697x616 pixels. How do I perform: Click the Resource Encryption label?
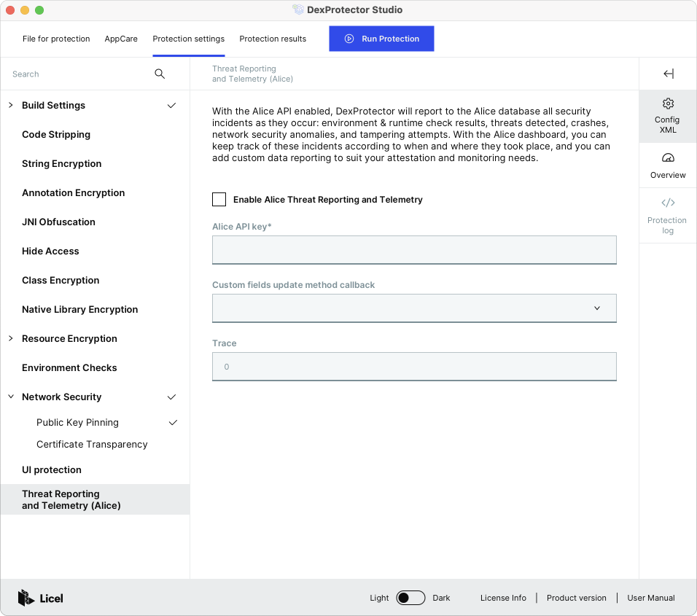[x=69, y=339]
